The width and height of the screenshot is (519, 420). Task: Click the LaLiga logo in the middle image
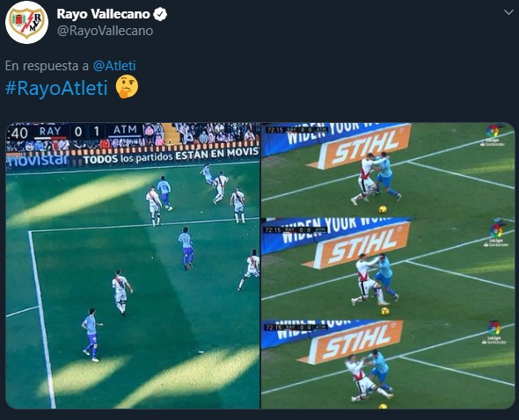coord(496,235)
